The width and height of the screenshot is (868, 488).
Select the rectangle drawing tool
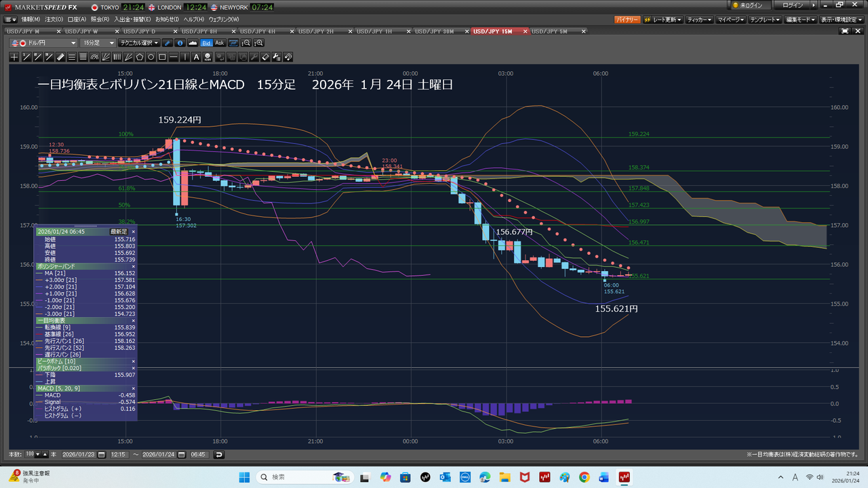(163, 57)
